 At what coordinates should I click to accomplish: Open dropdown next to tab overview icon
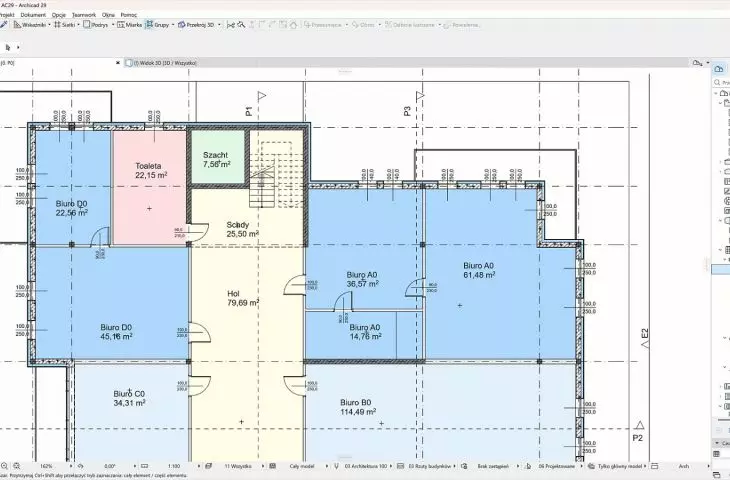(x=708, y=62)
